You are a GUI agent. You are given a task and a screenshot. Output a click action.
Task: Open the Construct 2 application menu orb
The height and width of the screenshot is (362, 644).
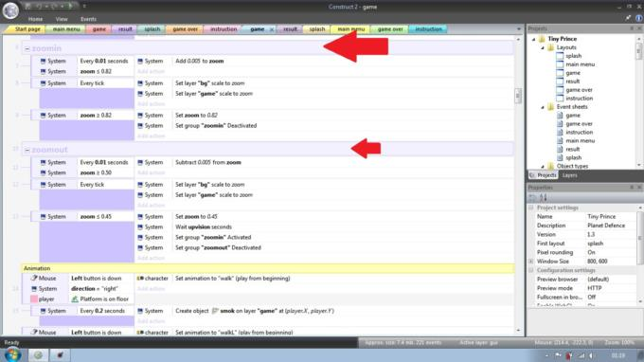coord(10,10)
